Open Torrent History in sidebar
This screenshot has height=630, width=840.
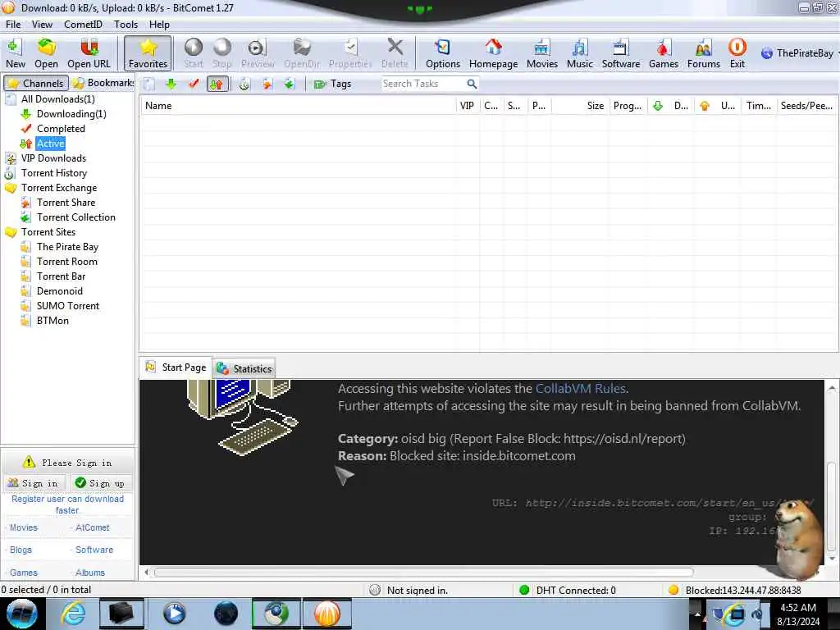53,173
